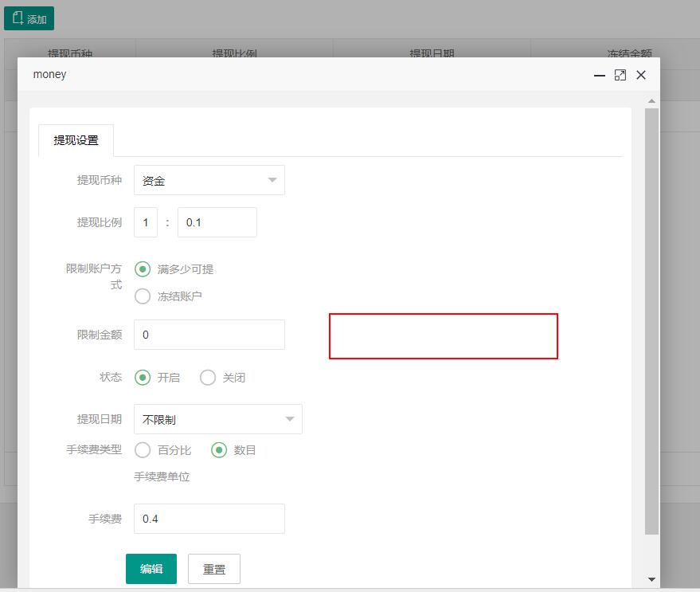Click the 提现比例 second field with 0.1
Screen dimensions: 700x592
point(217,222)
